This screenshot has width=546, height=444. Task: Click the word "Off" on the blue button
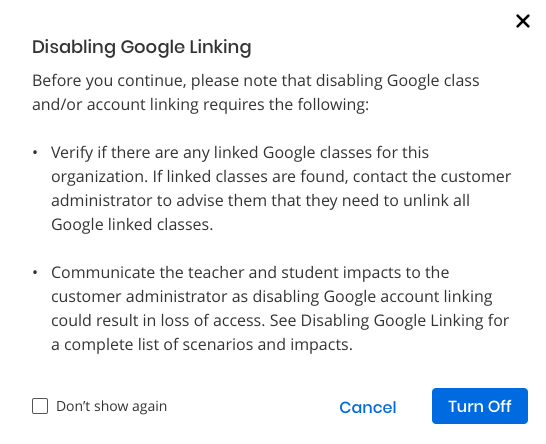499,406
